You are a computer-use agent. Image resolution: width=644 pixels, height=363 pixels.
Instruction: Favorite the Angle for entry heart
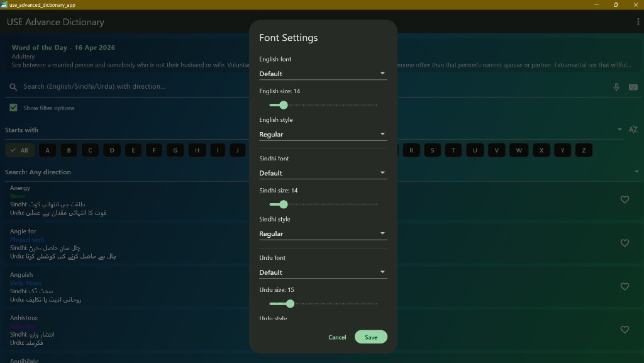625,243
